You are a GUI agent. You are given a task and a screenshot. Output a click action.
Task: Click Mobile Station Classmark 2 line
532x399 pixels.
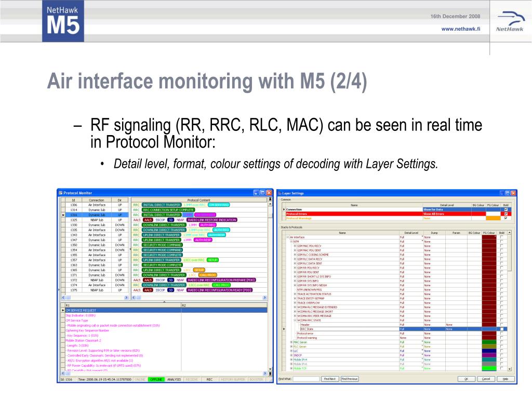pyautogui.click(x=83, y=341)
